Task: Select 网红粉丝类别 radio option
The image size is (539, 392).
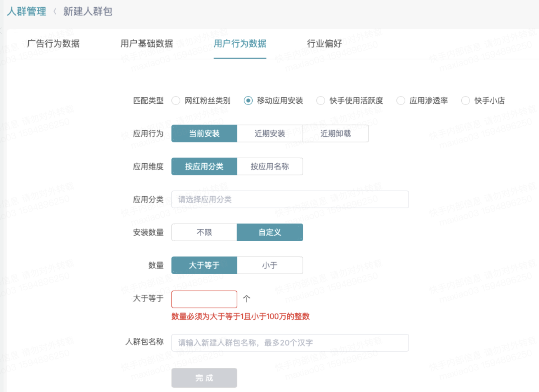Action: click(176, 100)
